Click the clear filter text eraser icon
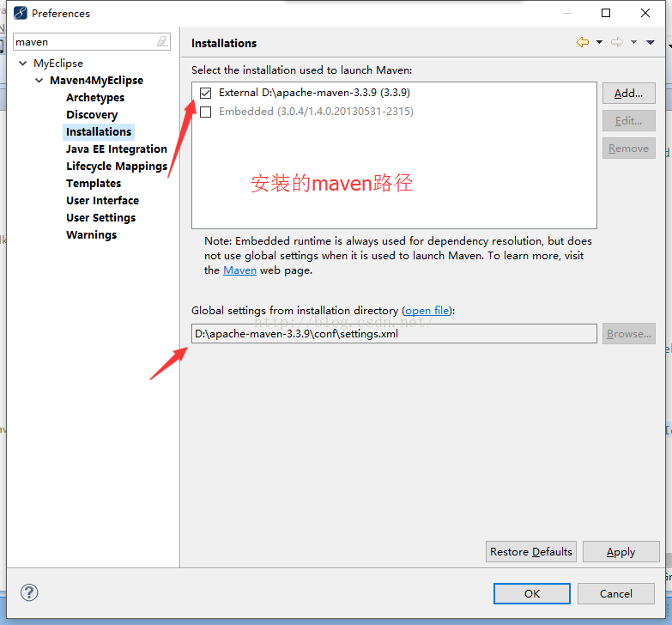 [x=162, y=41]
